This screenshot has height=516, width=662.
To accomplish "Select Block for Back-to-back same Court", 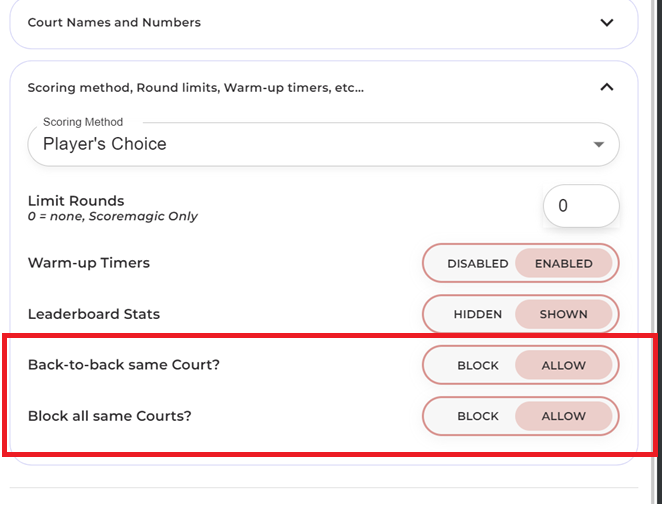I will pos(478,365).
